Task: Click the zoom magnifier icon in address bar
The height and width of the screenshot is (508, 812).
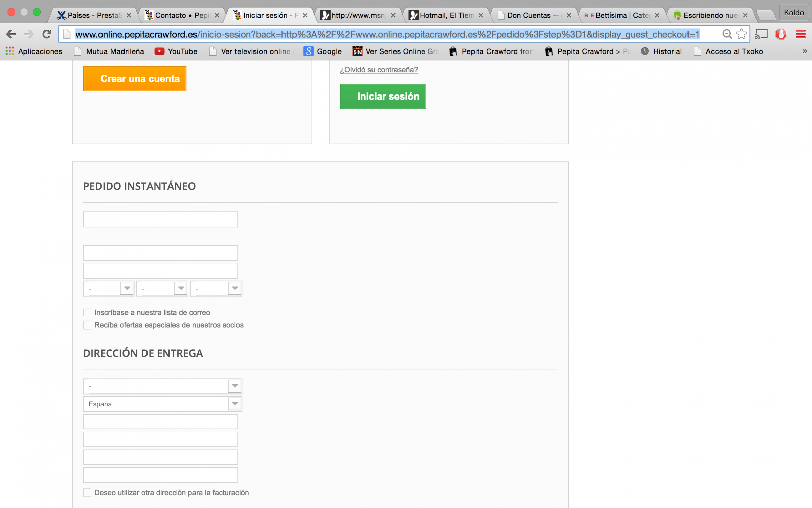Action: [x=727, y=34]
